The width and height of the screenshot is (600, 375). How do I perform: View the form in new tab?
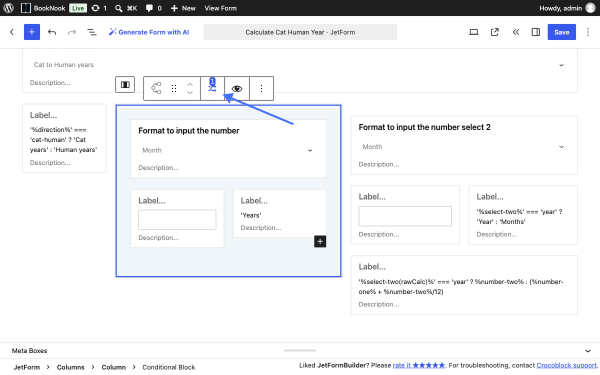[495, 32]
